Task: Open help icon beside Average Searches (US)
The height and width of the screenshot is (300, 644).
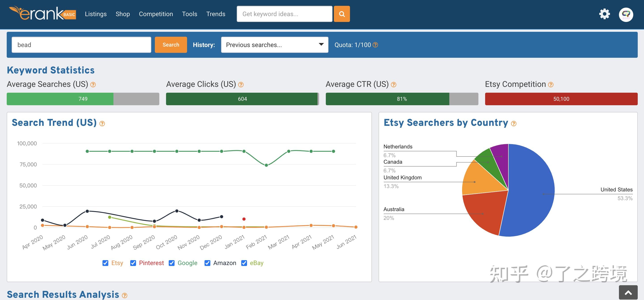Action: (93, 85)
